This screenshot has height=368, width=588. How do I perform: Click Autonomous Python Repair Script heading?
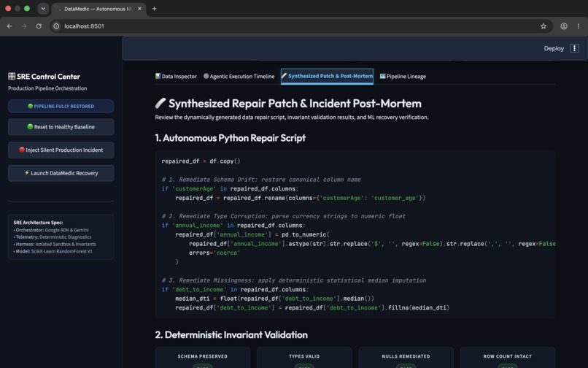(231, 138)
